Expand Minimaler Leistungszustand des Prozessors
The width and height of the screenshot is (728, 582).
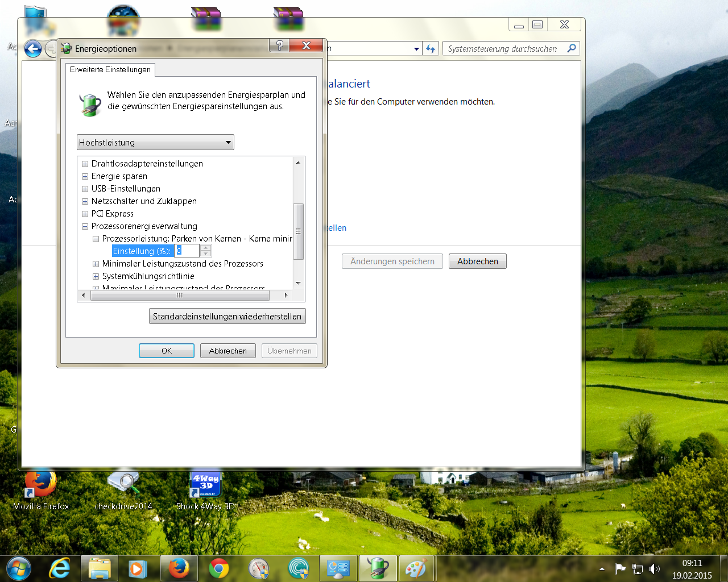click(96, 264)
